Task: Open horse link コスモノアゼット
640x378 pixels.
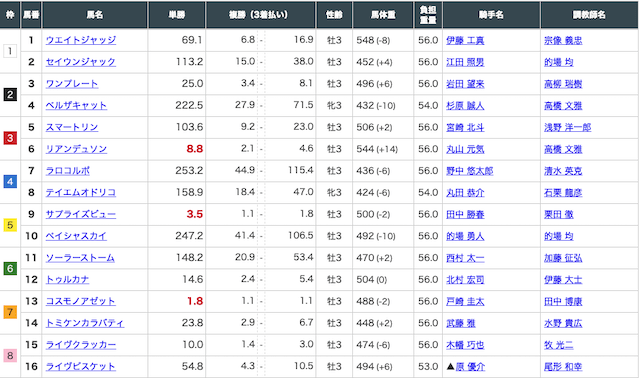Action: (80, 301)
